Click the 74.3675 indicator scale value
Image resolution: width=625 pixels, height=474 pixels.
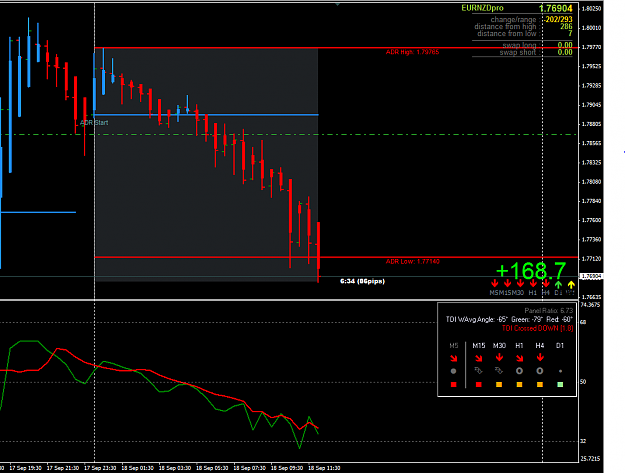590,305
